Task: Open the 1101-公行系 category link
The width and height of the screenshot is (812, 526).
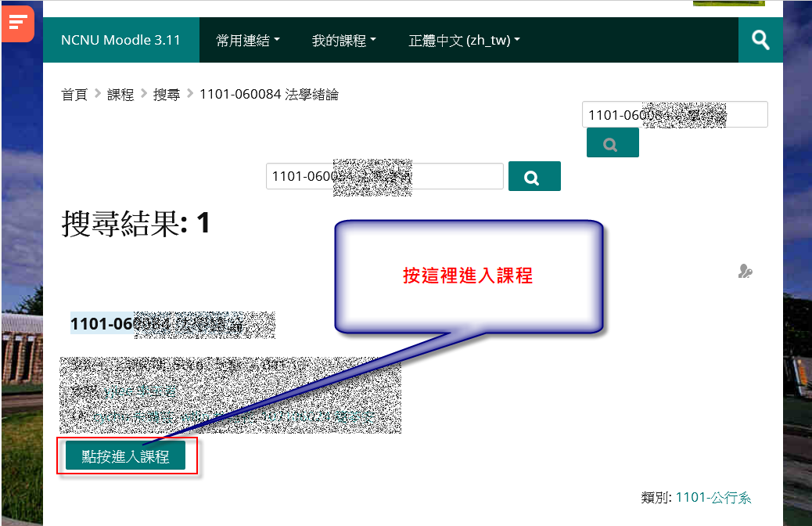Action: (713, 498)
